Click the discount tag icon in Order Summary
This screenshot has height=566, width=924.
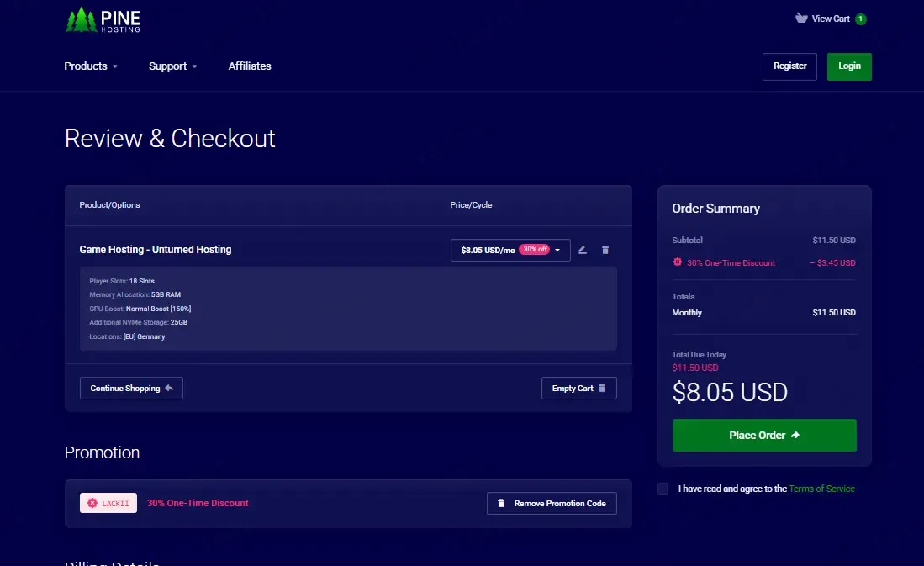pos(678,262)
